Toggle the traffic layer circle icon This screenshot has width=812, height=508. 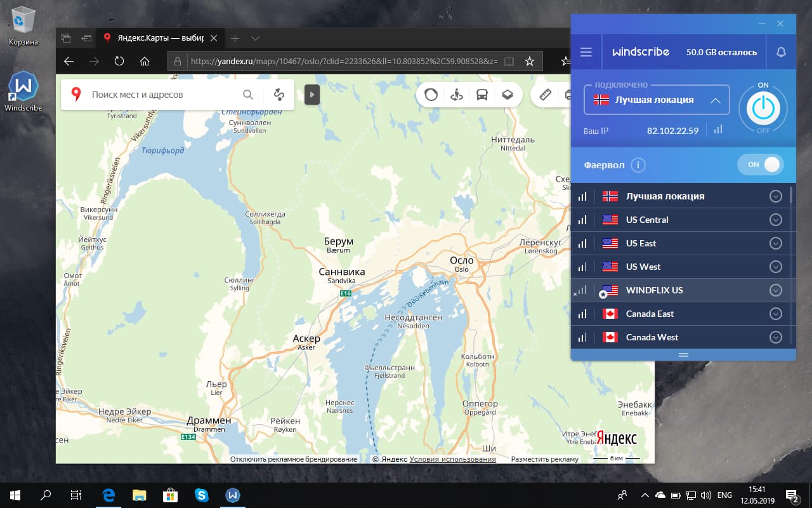pos(431,95)
